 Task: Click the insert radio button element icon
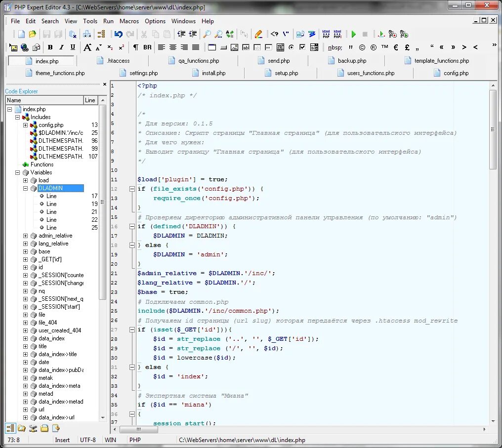(x=291, y=47)
